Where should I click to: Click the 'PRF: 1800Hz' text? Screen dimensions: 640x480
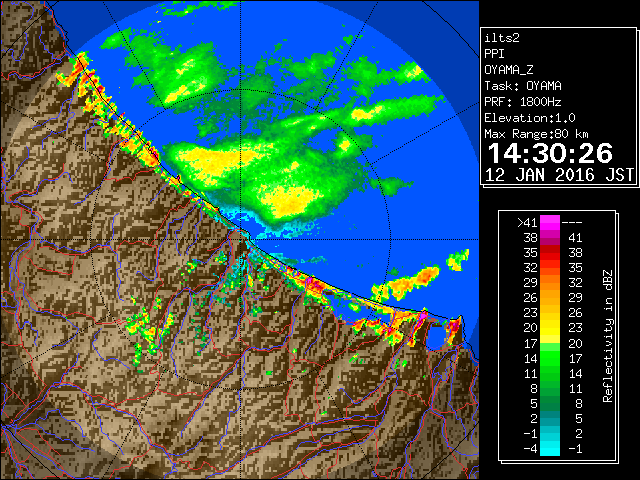pyautogui.click(x=523, y=102)
